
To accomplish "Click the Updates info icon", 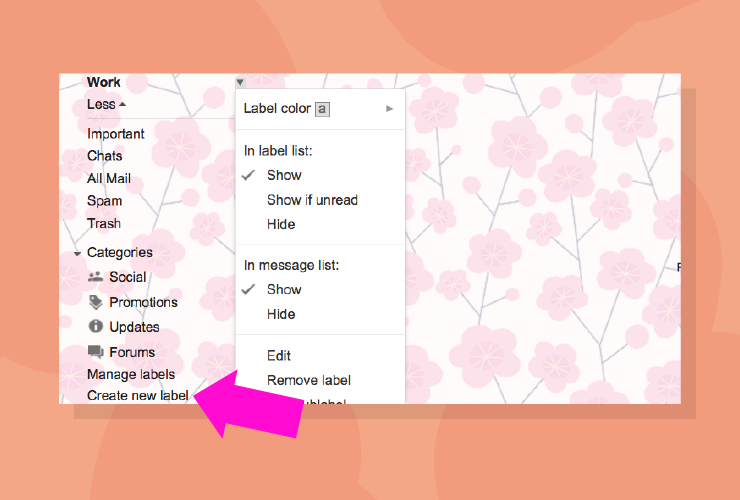I will 96,326.
